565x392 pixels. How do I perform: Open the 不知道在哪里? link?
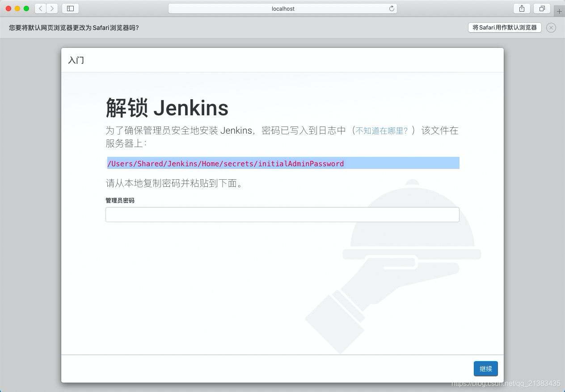tap(382, 131)
